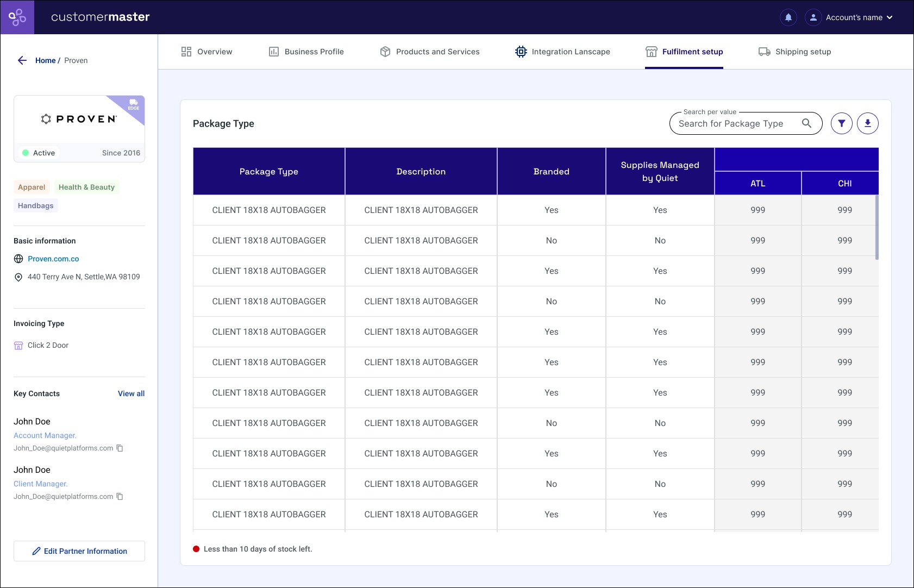Copy the Client Manager's email address

[120, 497]
